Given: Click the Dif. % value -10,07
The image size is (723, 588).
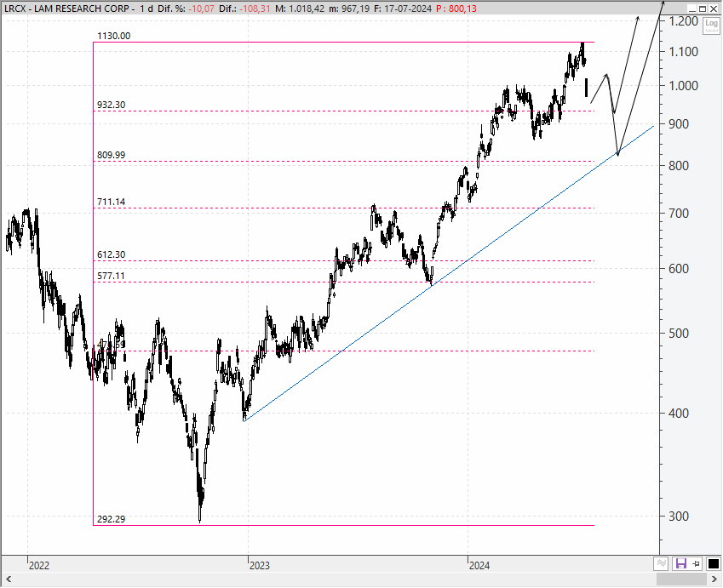Looking at the screenshot, I should [202, 9].
